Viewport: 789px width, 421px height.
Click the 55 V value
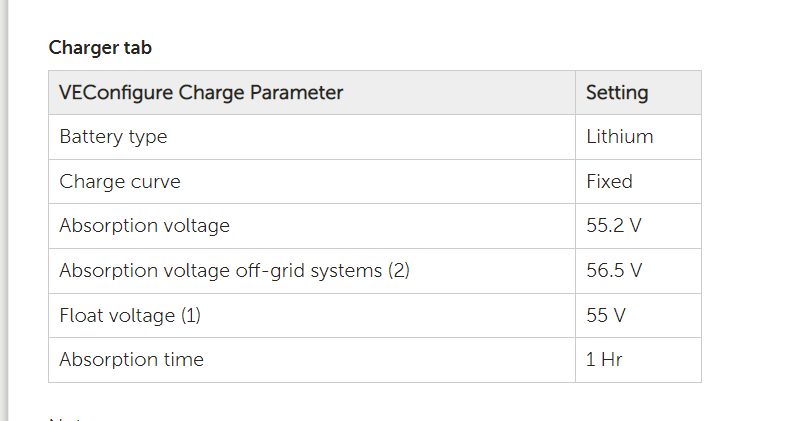pyautogui.click(x=606, y=316)
